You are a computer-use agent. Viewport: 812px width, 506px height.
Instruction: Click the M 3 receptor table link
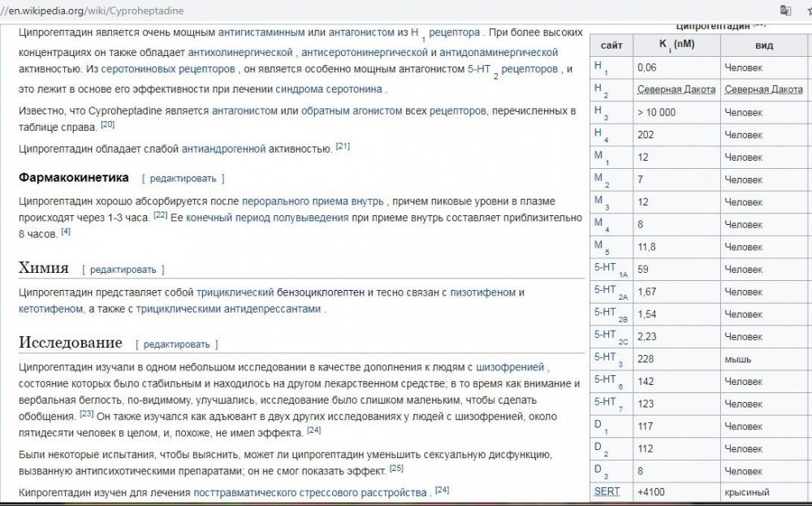tap(601, 202)
